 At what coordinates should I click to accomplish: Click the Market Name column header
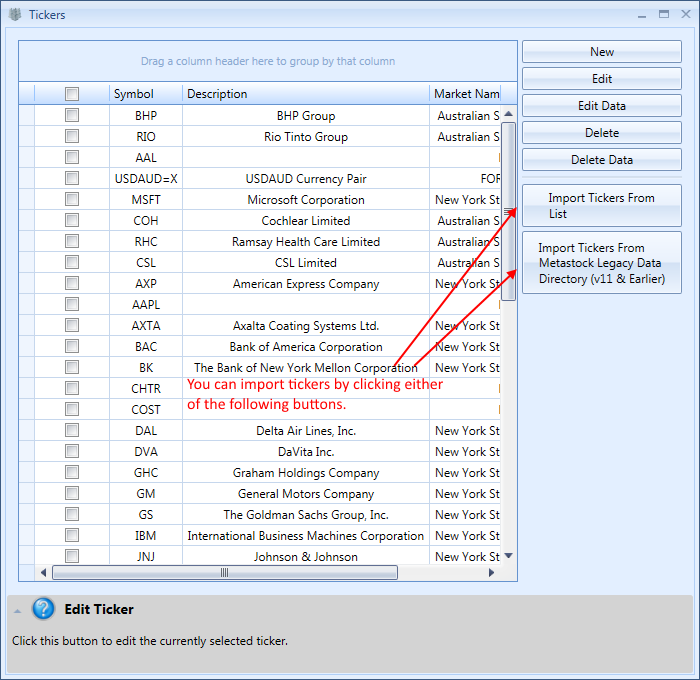coord(465,94)
